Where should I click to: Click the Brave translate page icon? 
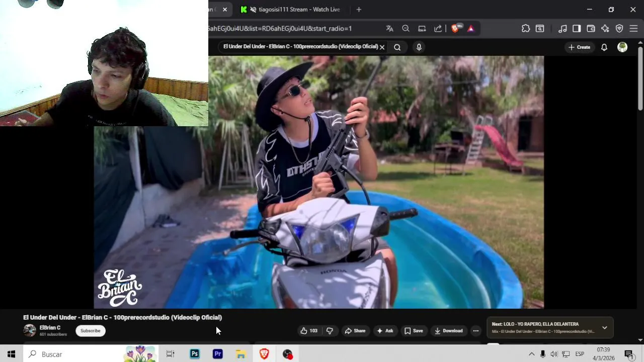[x=389, y=29]
